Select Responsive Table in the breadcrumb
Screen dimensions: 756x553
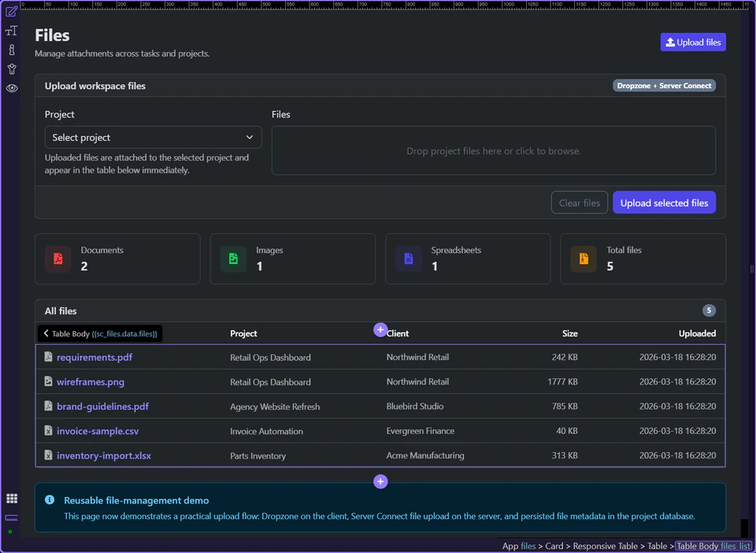[605, 546]
